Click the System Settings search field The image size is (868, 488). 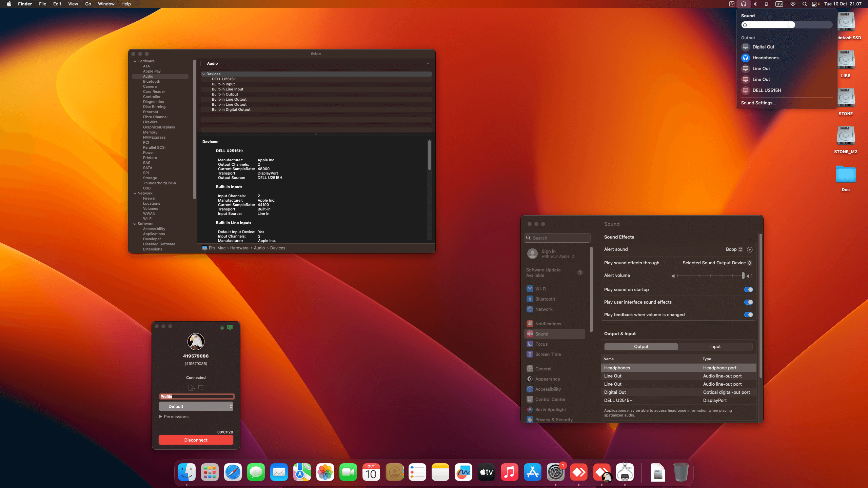[557, 238]
